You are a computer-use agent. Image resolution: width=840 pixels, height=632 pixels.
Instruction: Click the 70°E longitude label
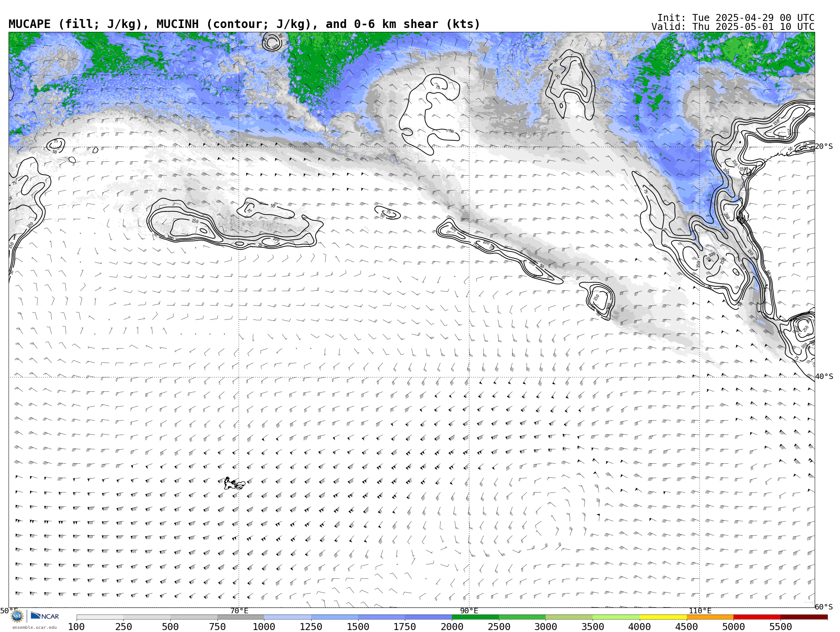(239, 611)
